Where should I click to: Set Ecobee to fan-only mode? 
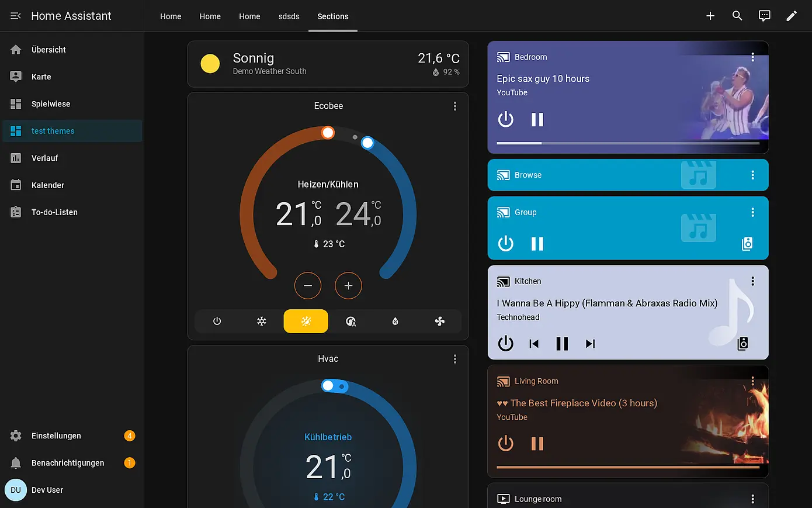[x=440, y=321]
